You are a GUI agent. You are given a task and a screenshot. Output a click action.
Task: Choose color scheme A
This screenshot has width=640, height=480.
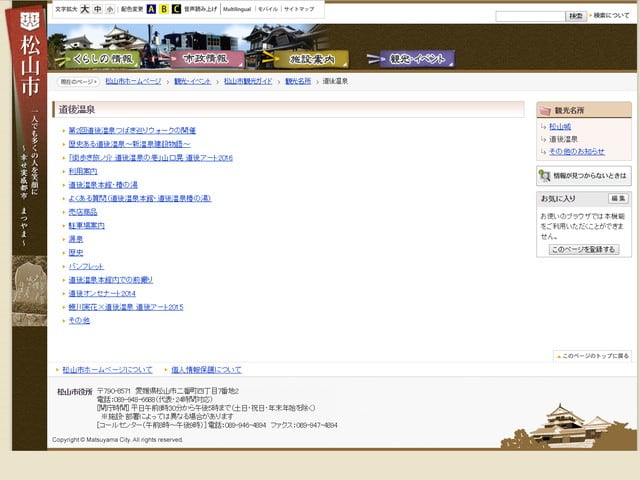(151, 9)
